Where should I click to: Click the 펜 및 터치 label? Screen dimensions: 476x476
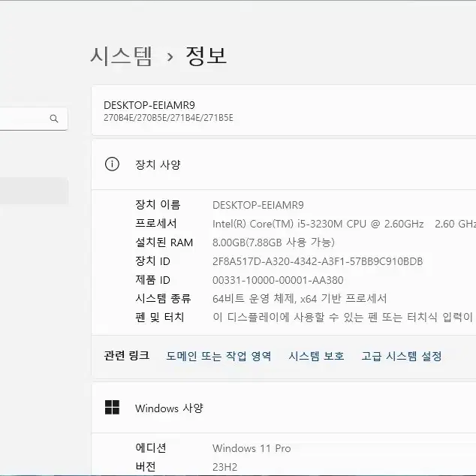point(160,318)
